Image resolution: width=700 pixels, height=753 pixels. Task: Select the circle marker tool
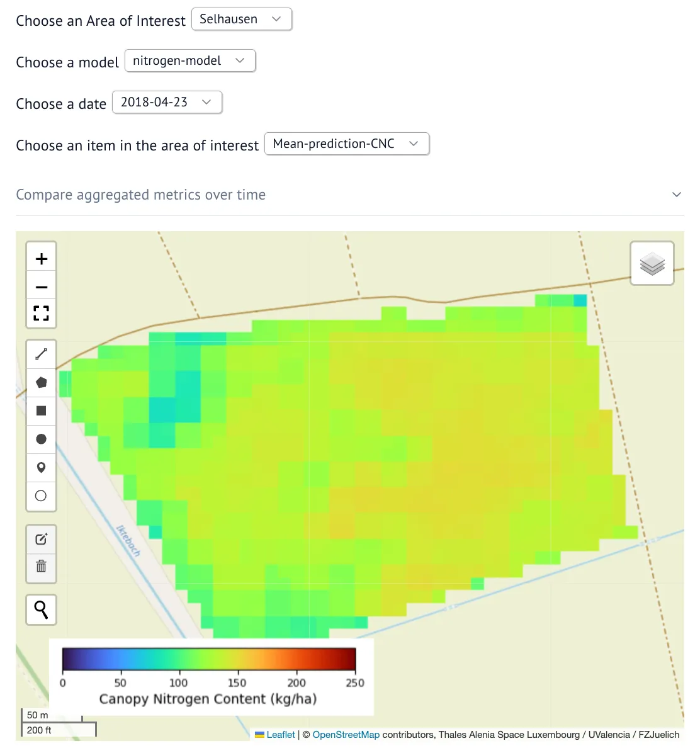(x=42, y=495)
